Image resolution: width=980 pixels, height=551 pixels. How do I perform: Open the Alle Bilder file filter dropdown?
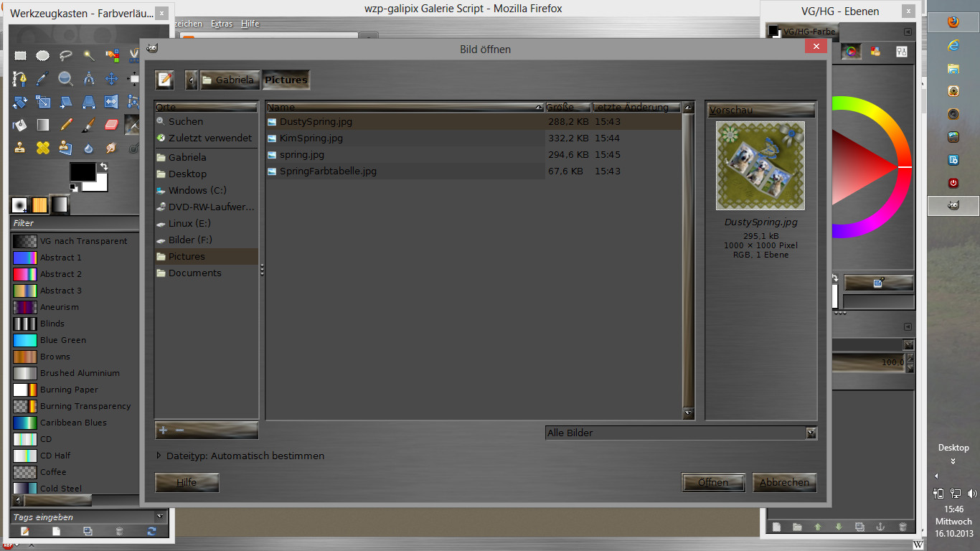click(681, 433)
